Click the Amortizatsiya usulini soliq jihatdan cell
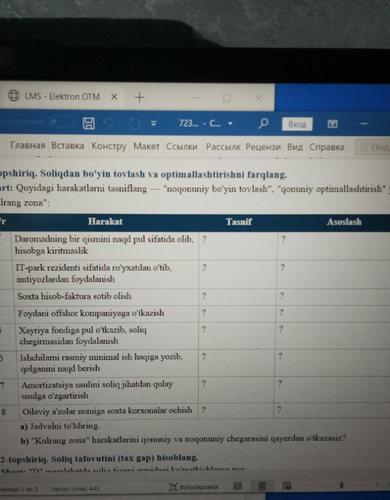The height and width of the screenshot is (500, 390). click(x=108, y=390)
